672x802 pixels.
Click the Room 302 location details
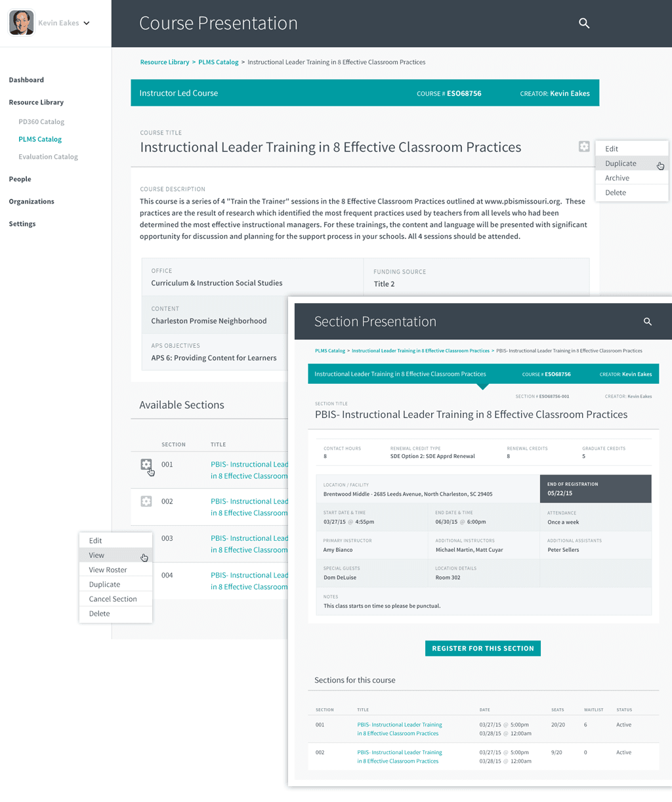[448, 578]
